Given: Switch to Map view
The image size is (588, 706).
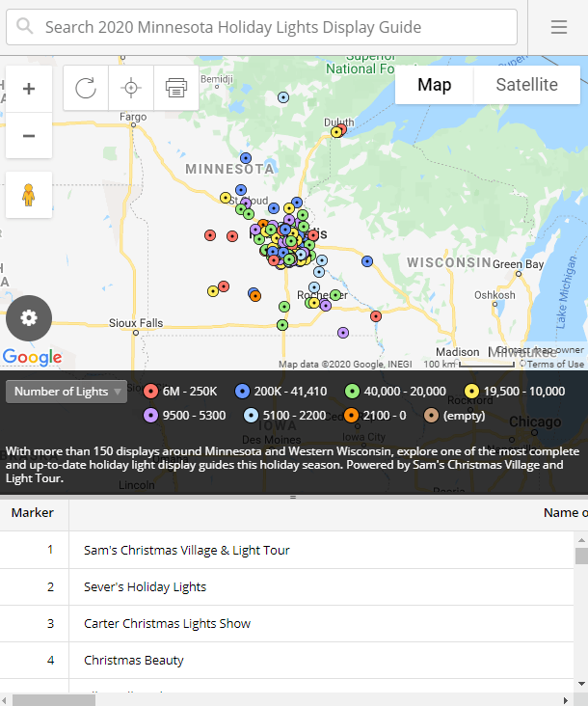Looking at the screenshot, I should coord(434,85).
